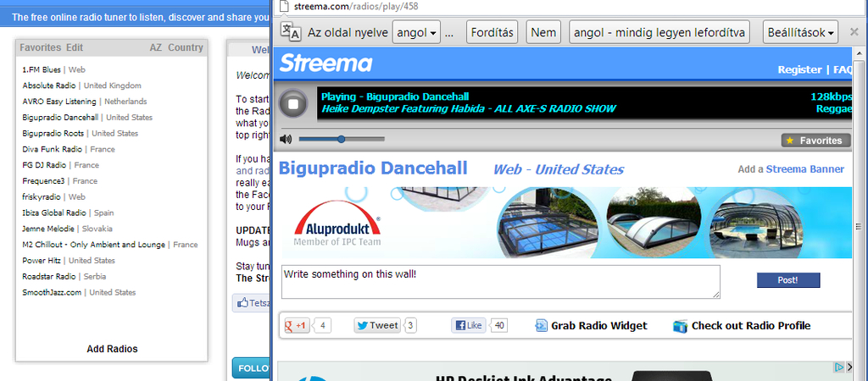Click the Fordítás translate button

(x=492, y=32)
